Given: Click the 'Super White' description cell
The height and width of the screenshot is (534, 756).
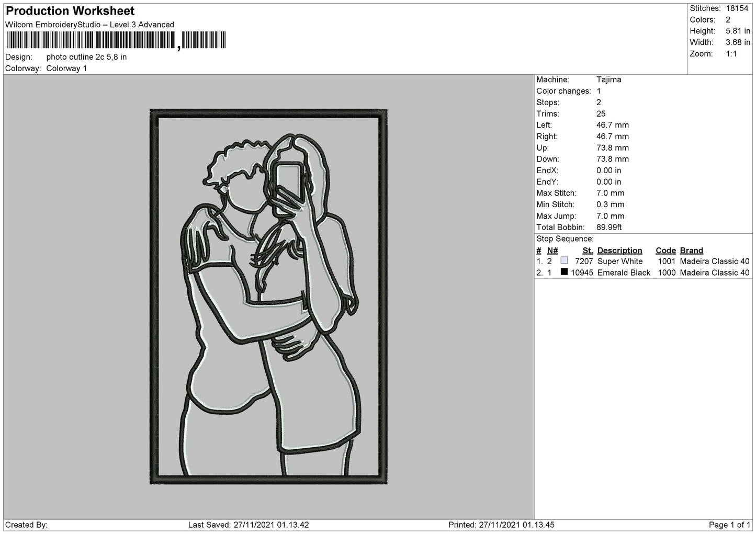Looking at the screenshot, I should [x=620, y=262].
